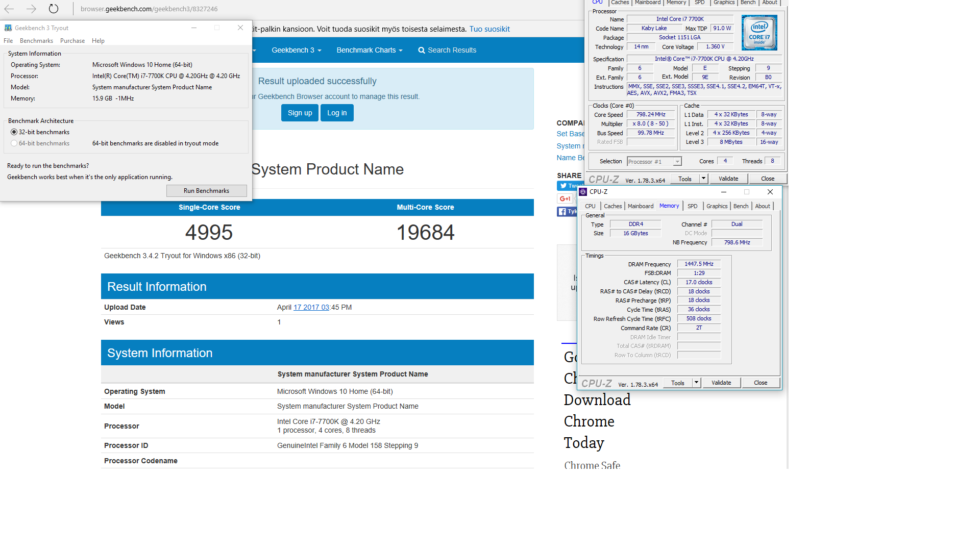Select the Memory tab in lower CPU-Z window

tap(669, 206)
